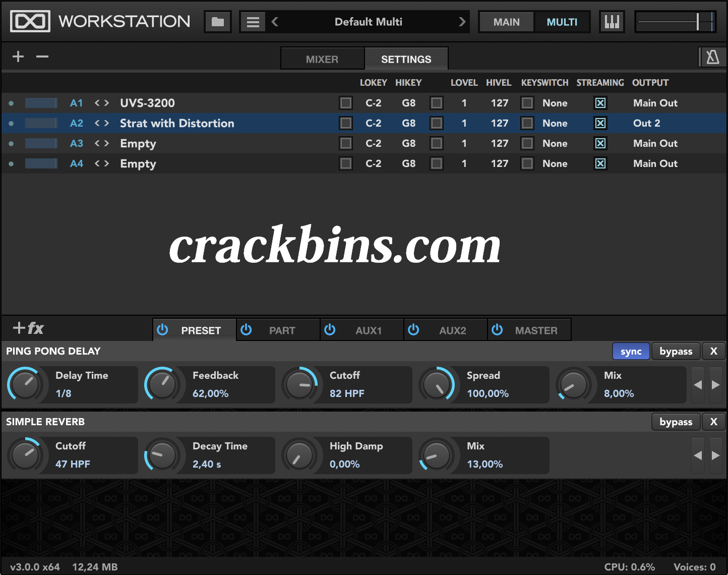The image size is (728, 575).
Task: Switch to the MAIN tab
Action: tap(506, 22)
